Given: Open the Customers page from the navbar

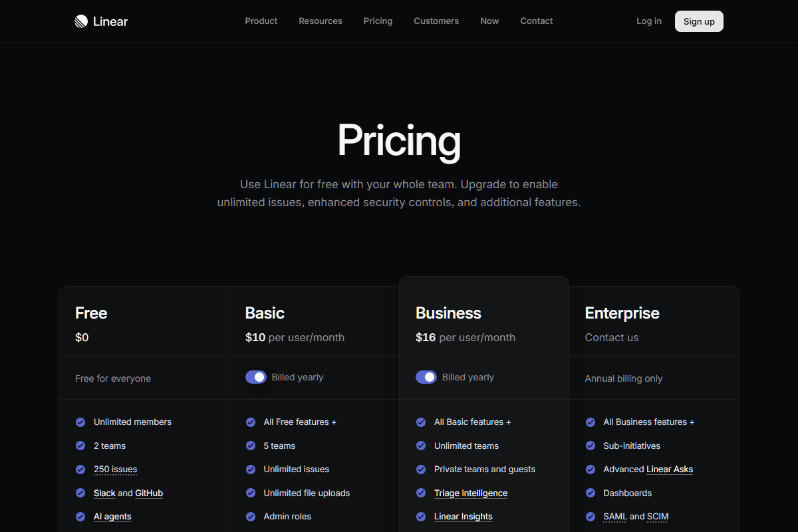Looking at the screenshot, I should point(436,21).
